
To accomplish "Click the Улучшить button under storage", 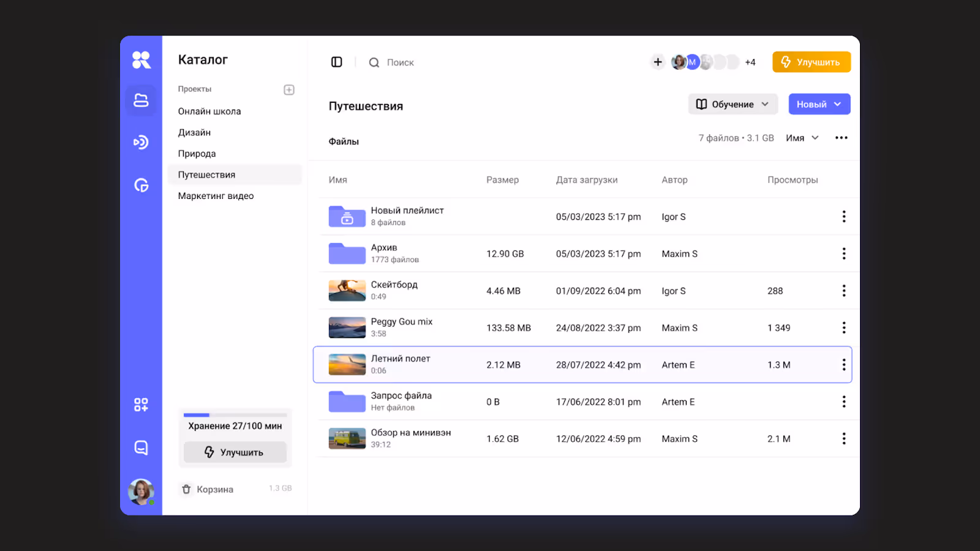I will pos(235,452).
